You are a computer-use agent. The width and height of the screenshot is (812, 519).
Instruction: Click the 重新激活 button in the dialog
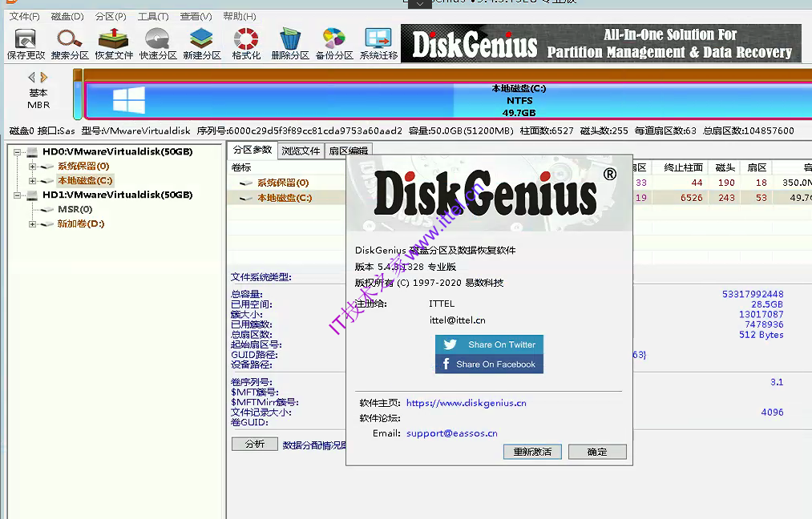coord(532,451)
